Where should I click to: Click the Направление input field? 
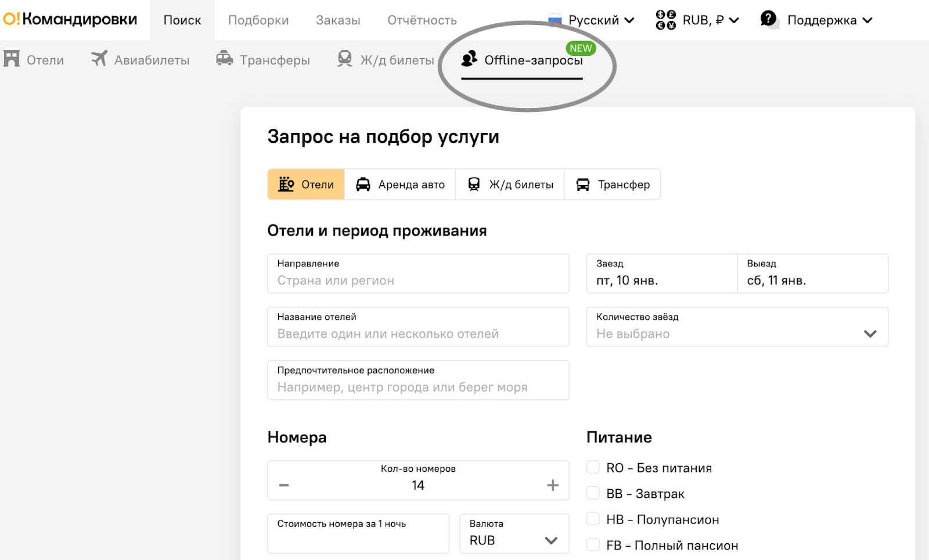[418, 273]
